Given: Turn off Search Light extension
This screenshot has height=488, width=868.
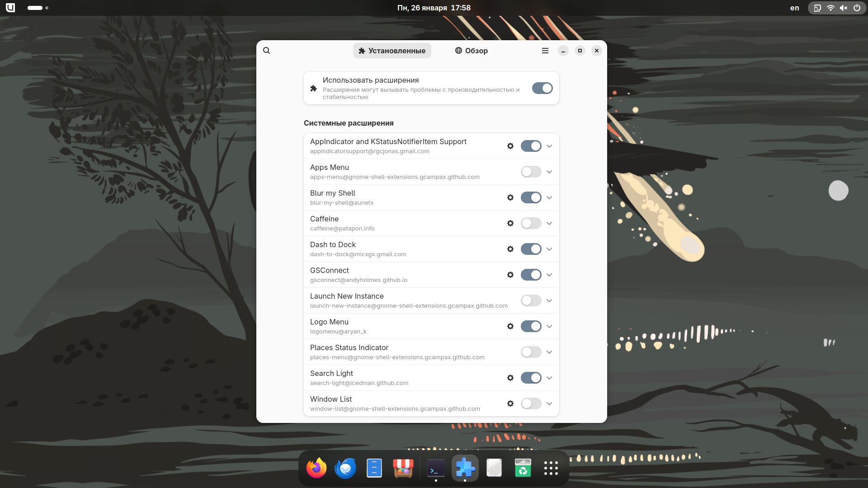Looking at the screenshot, I should pos(531,378).
